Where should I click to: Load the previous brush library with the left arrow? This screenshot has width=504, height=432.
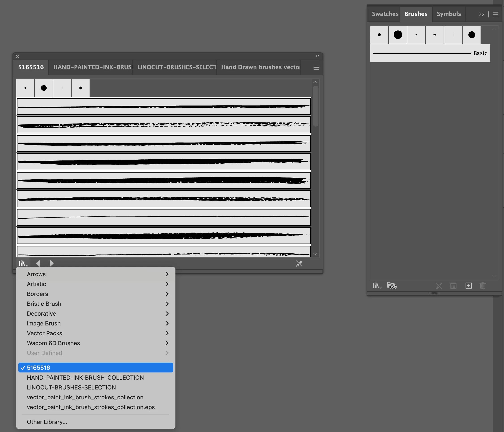(x=38, y=263)
